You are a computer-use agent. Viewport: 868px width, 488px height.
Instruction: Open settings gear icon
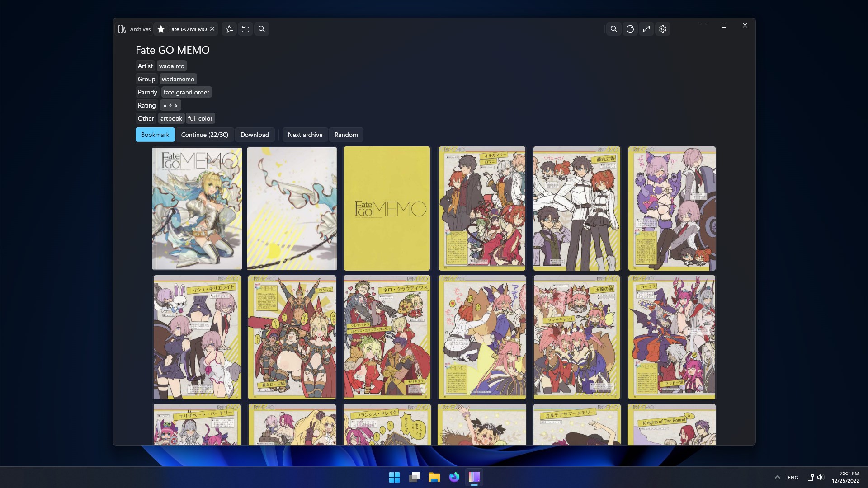pyautogui.click(x=663, y=29)
